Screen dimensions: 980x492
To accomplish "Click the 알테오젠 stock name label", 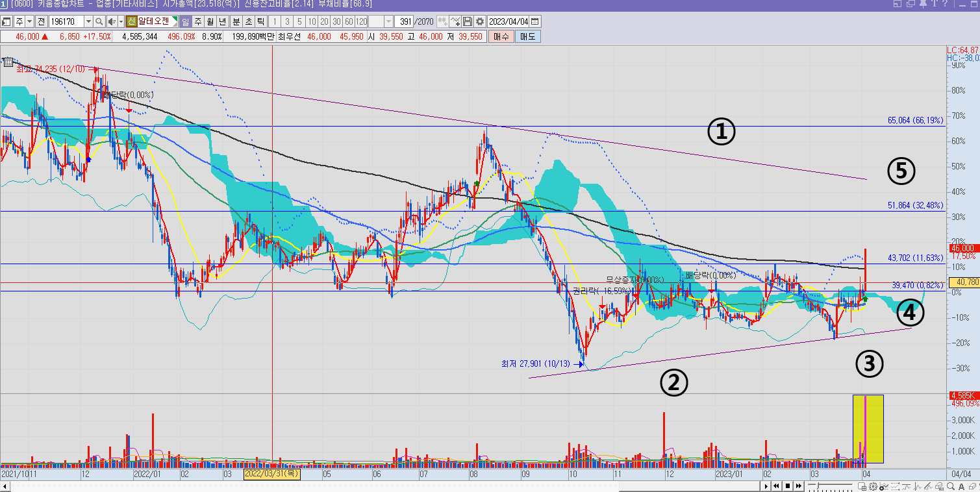I will [x=153, y=21].
